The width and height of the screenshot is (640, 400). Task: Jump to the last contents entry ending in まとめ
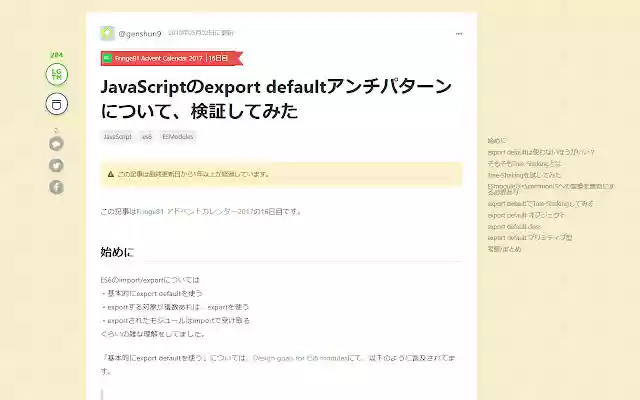click(x=504, y=249)
